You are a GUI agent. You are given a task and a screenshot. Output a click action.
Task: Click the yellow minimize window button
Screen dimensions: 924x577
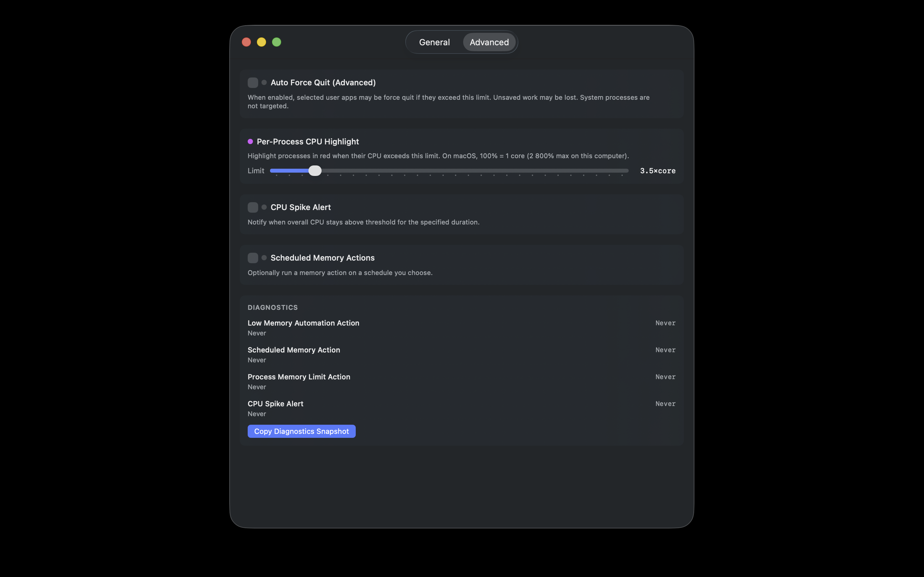261,42
